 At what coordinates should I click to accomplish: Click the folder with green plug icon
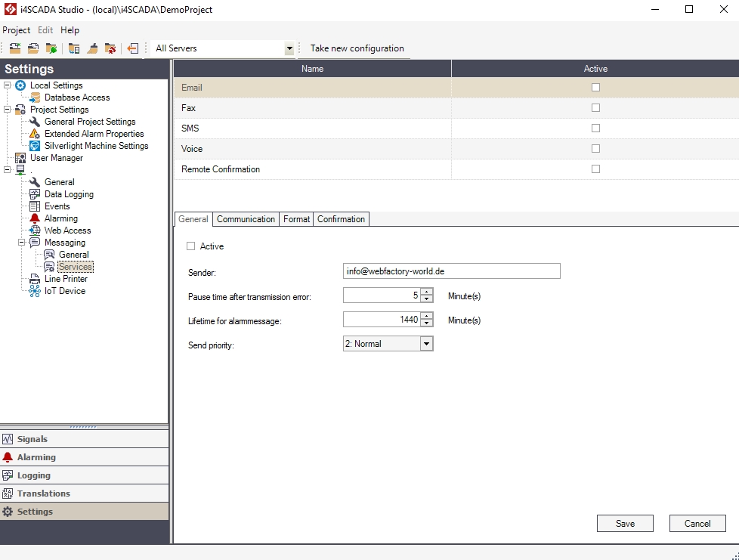coord(51,48)
